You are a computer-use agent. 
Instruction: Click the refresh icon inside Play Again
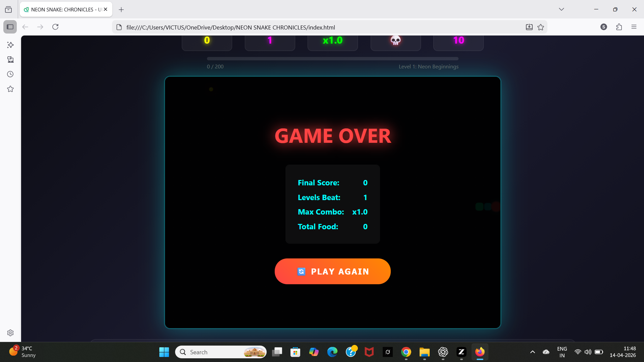pyautogui.click(x=301, y=271)
